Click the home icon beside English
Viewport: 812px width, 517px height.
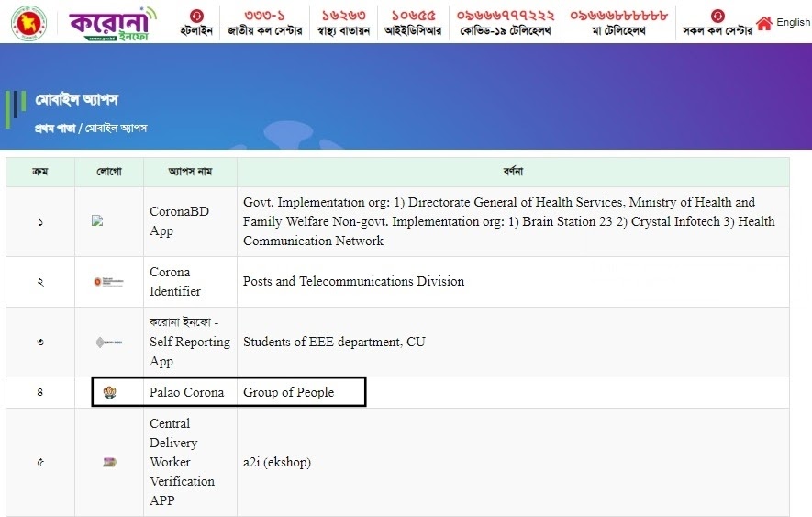pyautogui.click(x=763, y=23)
